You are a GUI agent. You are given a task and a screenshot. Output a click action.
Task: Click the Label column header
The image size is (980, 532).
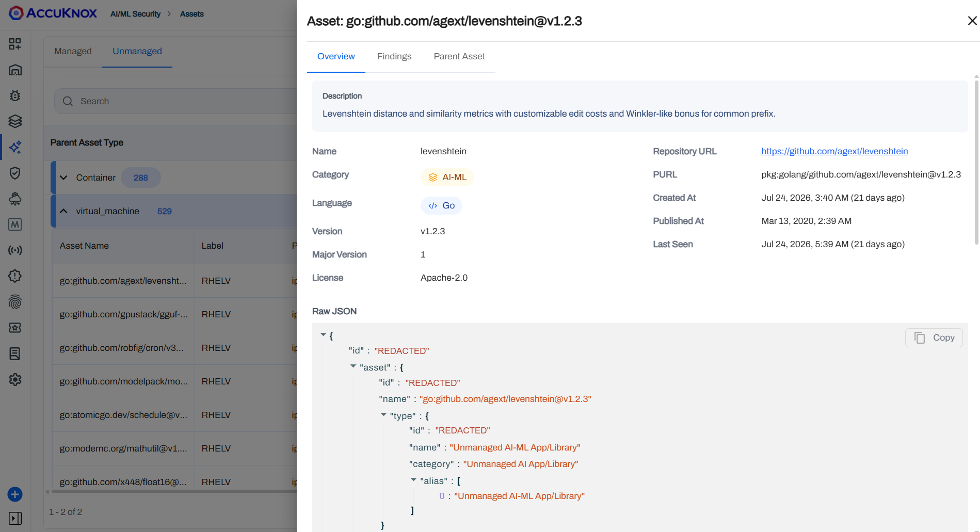pyautogui.click(x=212, y=246)
